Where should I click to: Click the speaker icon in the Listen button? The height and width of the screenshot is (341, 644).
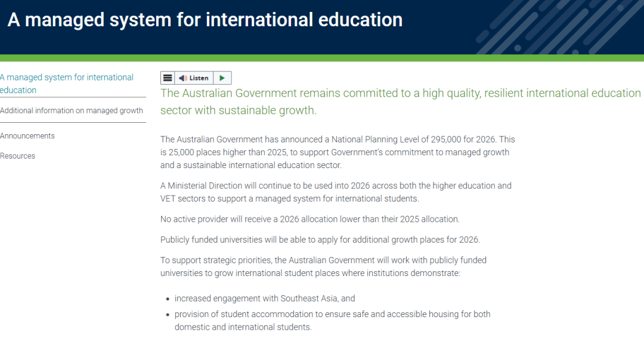[x=183, y=78]
